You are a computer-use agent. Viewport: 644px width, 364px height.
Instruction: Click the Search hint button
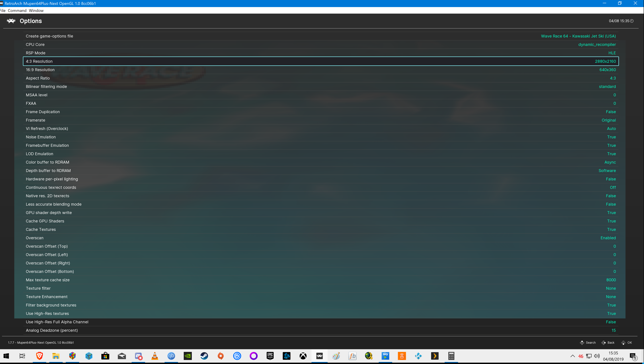point(588,342)
